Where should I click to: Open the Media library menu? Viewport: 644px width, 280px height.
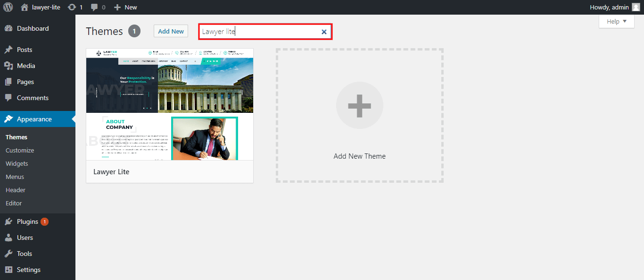tap(26, 66)
